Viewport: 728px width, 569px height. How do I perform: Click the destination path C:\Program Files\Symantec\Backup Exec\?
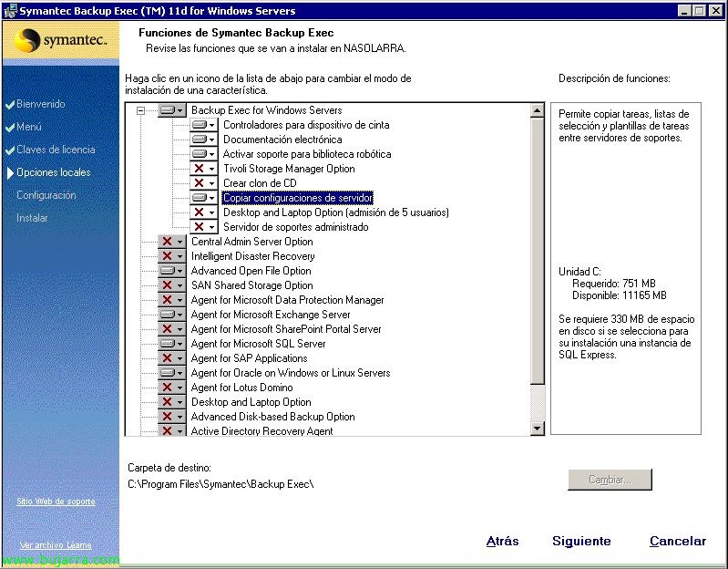[x=220, y=484]
